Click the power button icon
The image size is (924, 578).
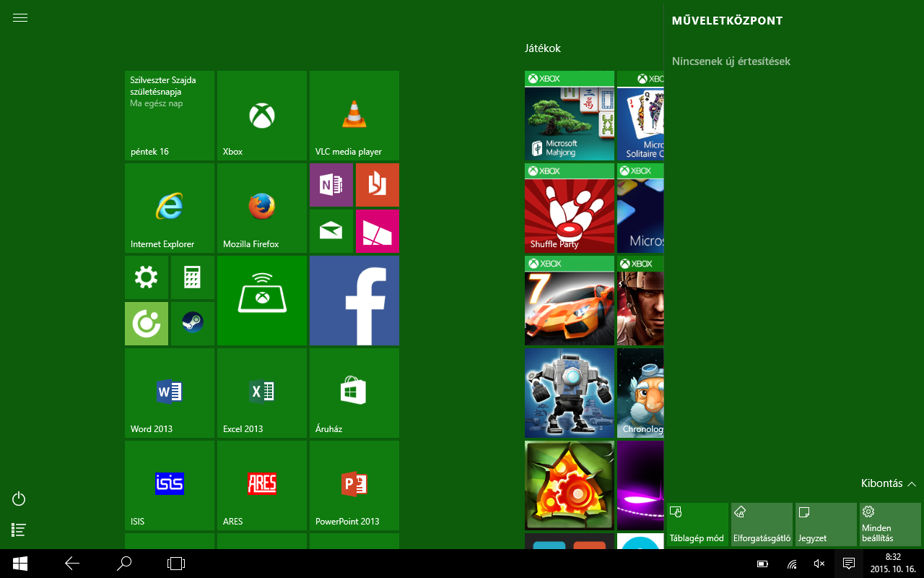click(x=19, y=499)
